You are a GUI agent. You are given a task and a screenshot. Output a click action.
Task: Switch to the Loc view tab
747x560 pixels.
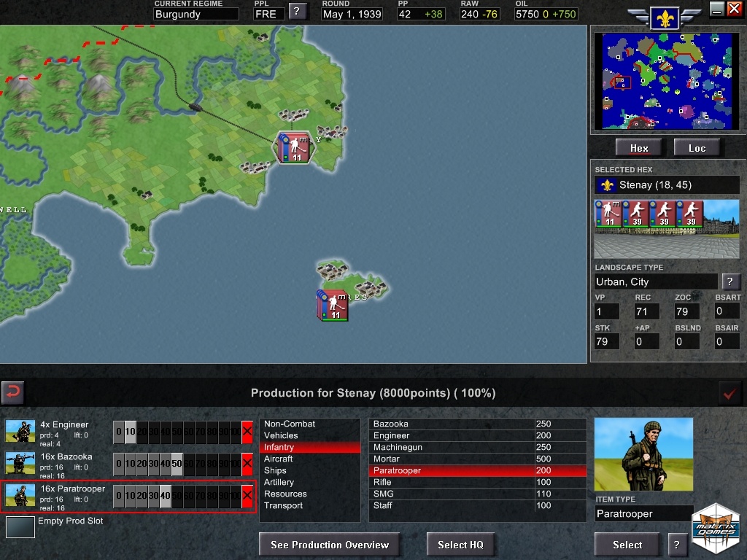697,148
